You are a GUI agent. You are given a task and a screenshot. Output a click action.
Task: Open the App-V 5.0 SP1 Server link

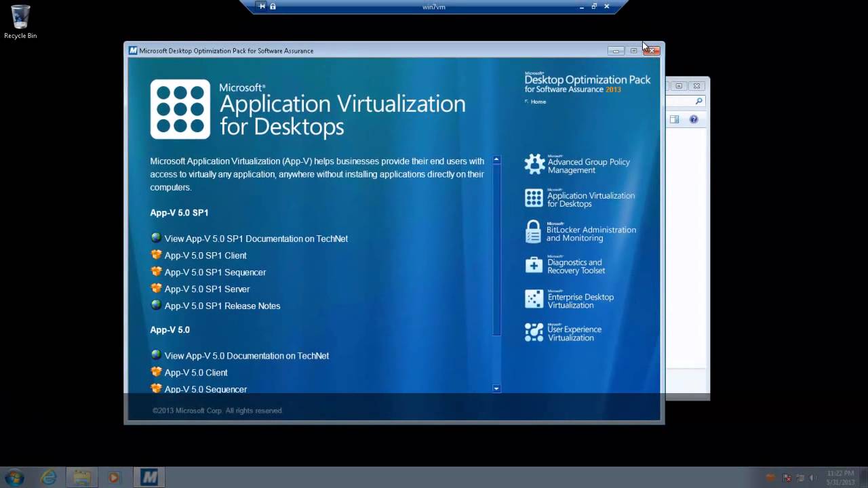pos(207,289)
